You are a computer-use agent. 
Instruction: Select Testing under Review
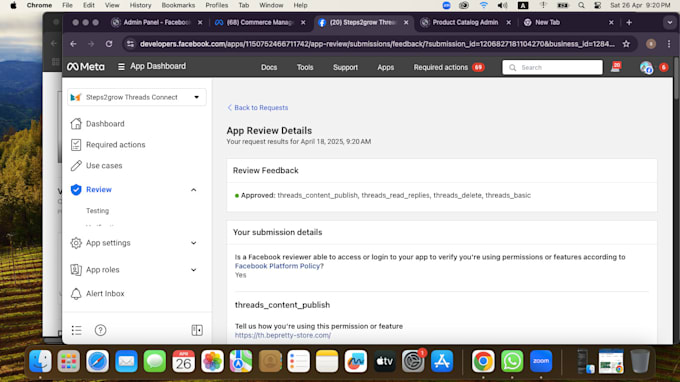click(98, 211)
